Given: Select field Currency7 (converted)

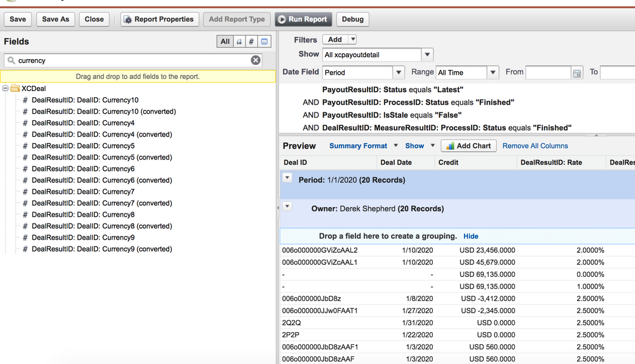Looking at the screenshot, I should click(x=102, y=203).
